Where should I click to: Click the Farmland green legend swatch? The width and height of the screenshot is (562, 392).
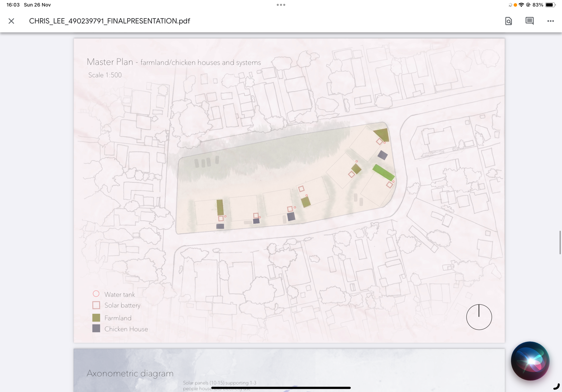coord(96,317)
